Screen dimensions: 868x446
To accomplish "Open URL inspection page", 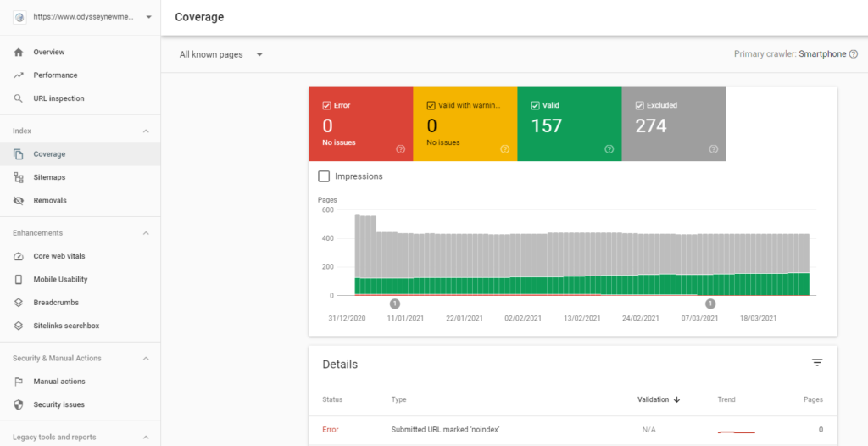I will [x=81, y=98].
